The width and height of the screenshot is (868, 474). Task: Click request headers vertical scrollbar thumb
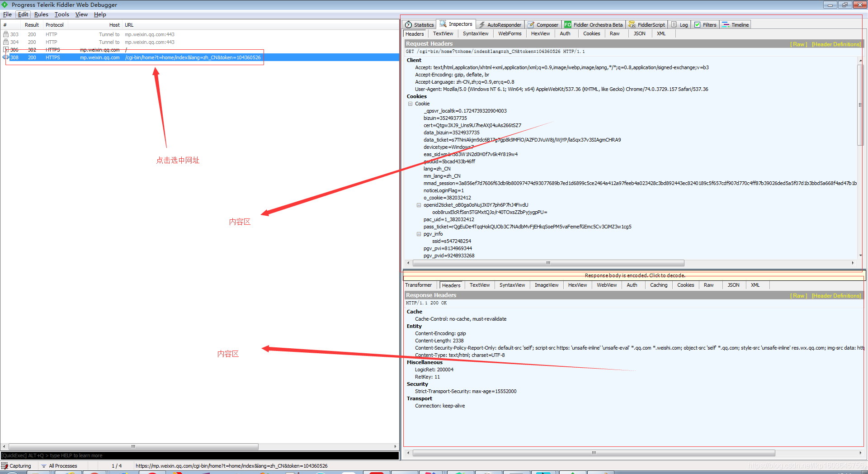point(860,105)
